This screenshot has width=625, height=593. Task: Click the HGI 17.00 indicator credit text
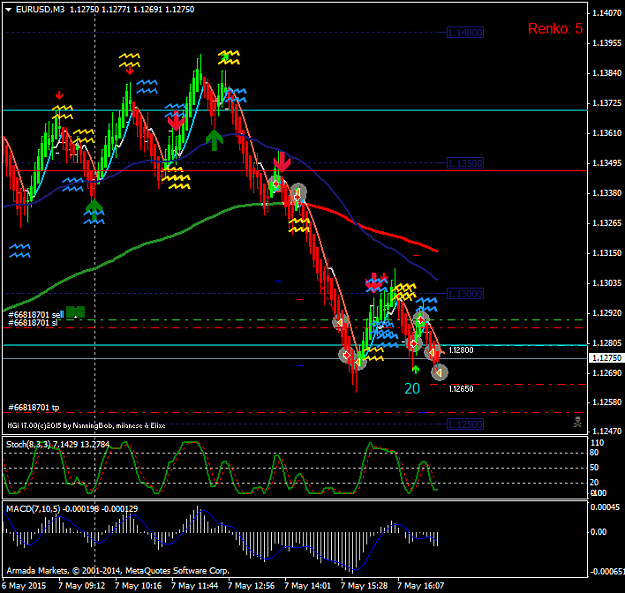[x=86, y=426]
